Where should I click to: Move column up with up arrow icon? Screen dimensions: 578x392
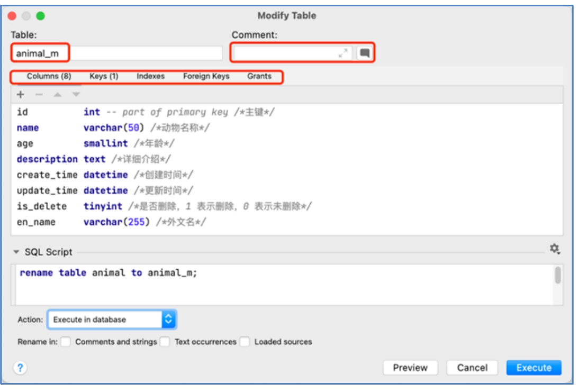57,95
